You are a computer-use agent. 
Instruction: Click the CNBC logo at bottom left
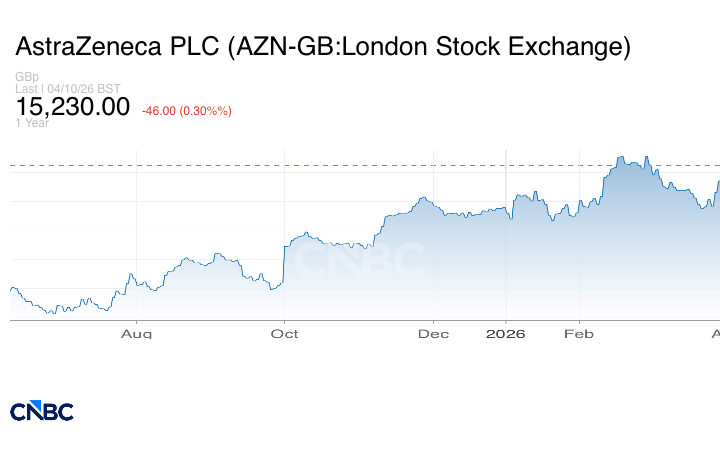(x=42, y=411)
